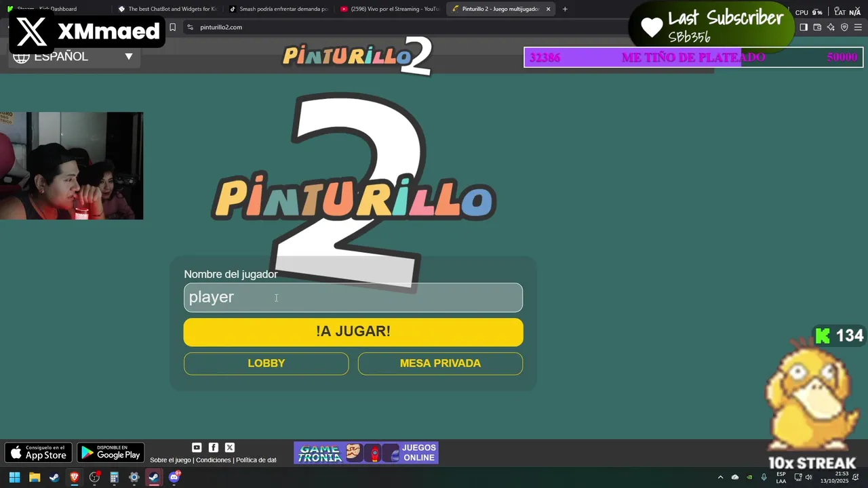
Task: Launch File Explorer from taskbar
Action: click(35, 477)
